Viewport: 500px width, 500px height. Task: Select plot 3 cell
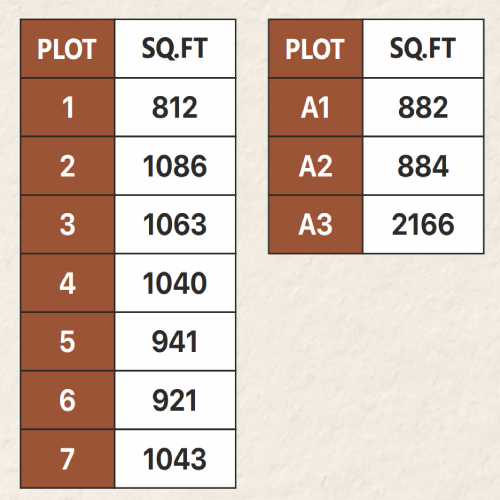tap(68, 225)
